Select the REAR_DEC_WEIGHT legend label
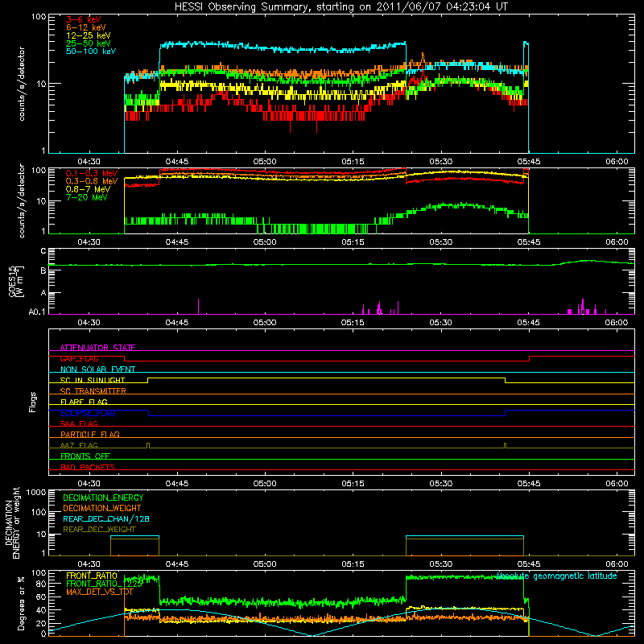The height and width of the screenshot is (644, 644). pyautogui.click(x=99, y=530)
